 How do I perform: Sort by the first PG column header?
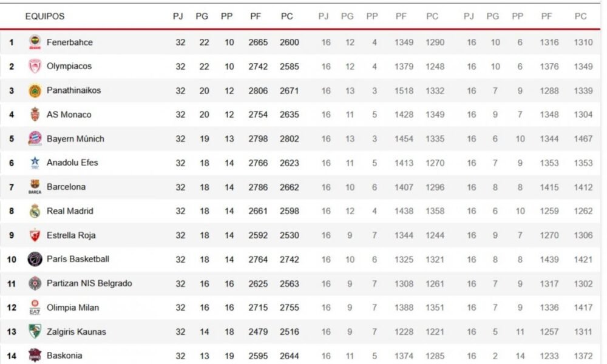pyautogui.click(x=202, y=16)
